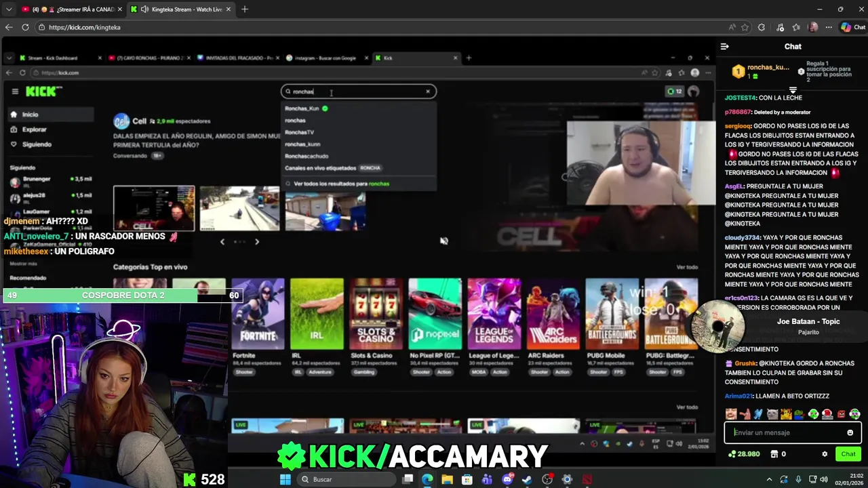
Task: Click the ronchas search field in streamed Kick
Action: pyautogui.click(x=358, y=91)
